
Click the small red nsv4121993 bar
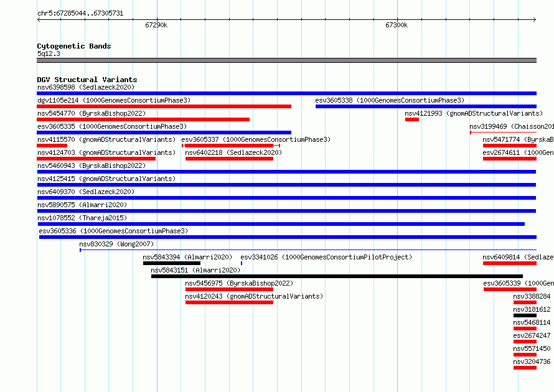(412, 119)
